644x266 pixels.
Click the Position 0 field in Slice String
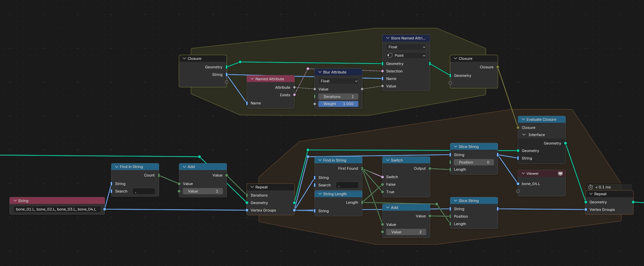tap(474, 162)
